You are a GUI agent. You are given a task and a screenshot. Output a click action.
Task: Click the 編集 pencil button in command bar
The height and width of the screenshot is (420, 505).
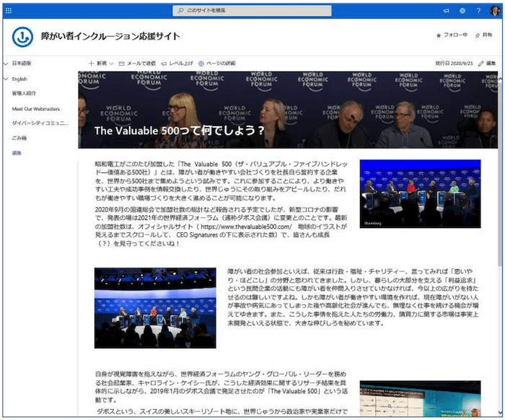tap(487, 64)
